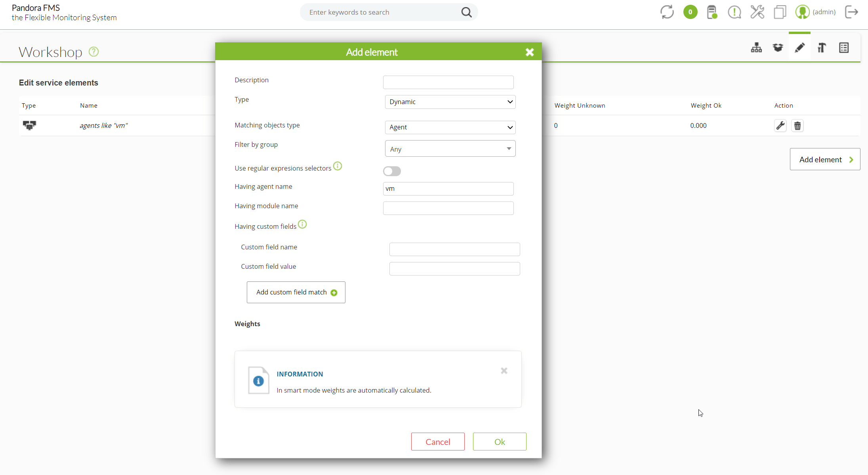Open Filter by group dropdown
Screen dimensions: 868x475
click(450, 148)
